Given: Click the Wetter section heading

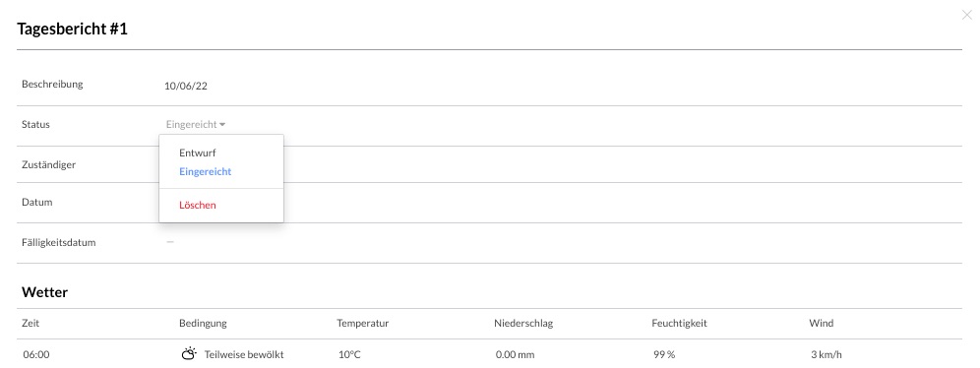Looking at the screenshot, I should tap(44, 292).
